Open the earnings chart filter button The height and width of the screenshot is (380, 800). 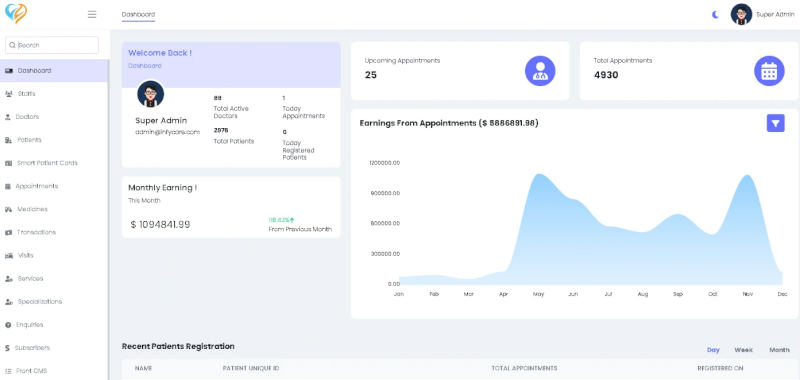tap(776, 123)
